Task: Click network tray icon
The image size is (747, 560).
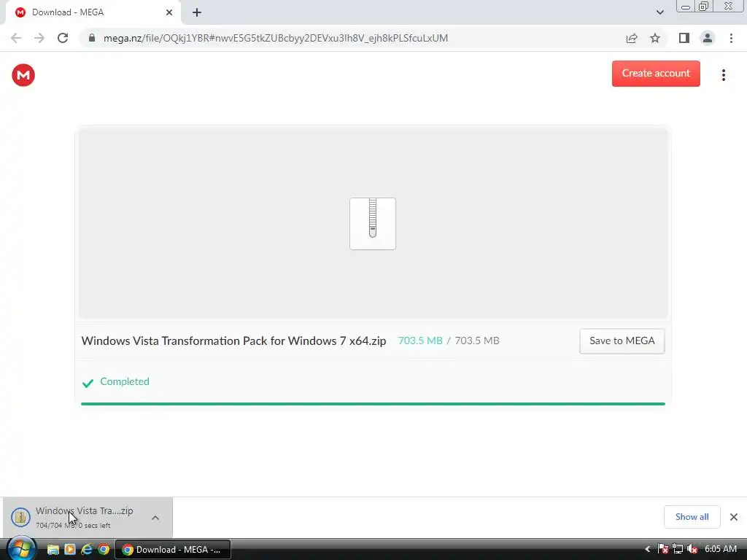Action: click(678, 550)
